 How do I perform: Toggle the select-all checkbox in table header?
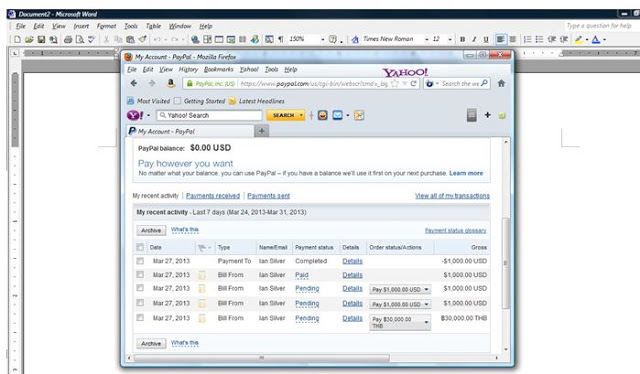click(x=140, y=247)
